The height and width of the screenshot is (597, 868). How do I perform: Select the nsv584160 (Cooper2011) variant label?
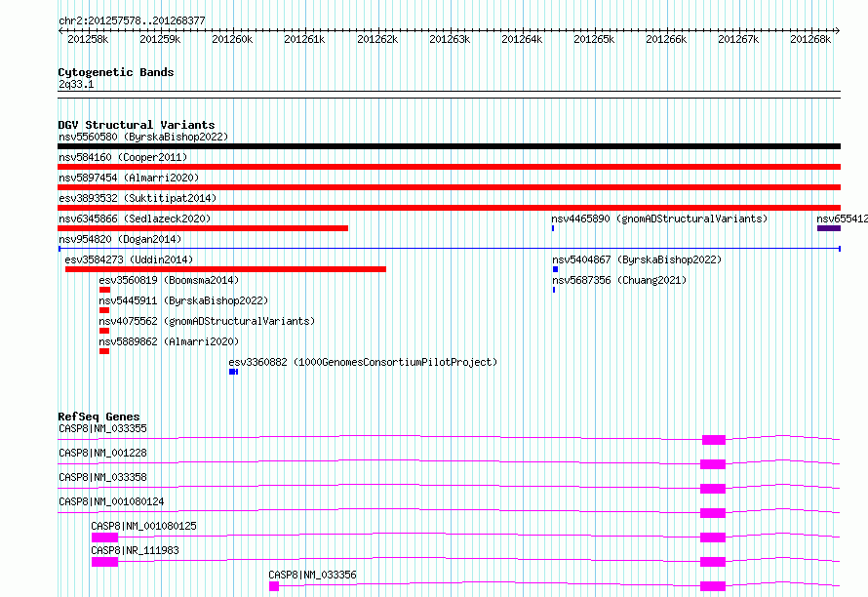pos(123,157)
